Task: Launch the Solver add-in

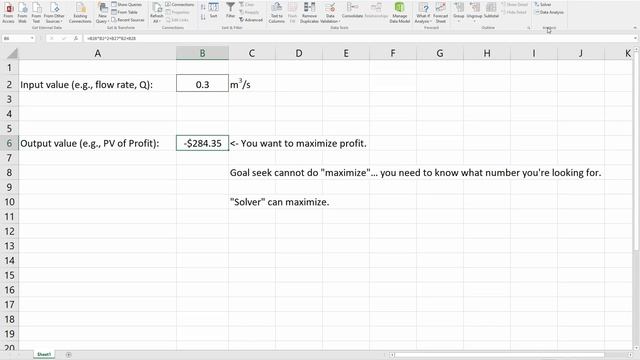Action: pyautogui.click(x=543, y=4)
